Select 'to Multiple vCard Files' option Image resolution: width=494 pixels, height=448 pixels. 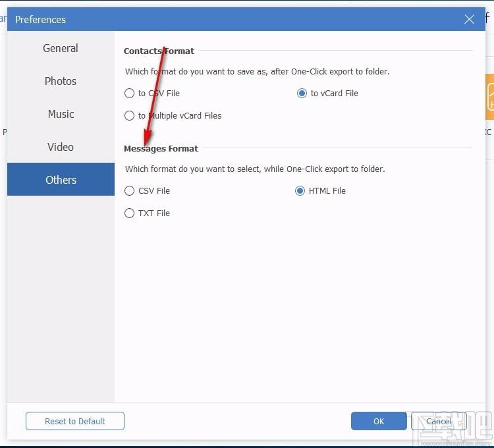click(129, 115)
